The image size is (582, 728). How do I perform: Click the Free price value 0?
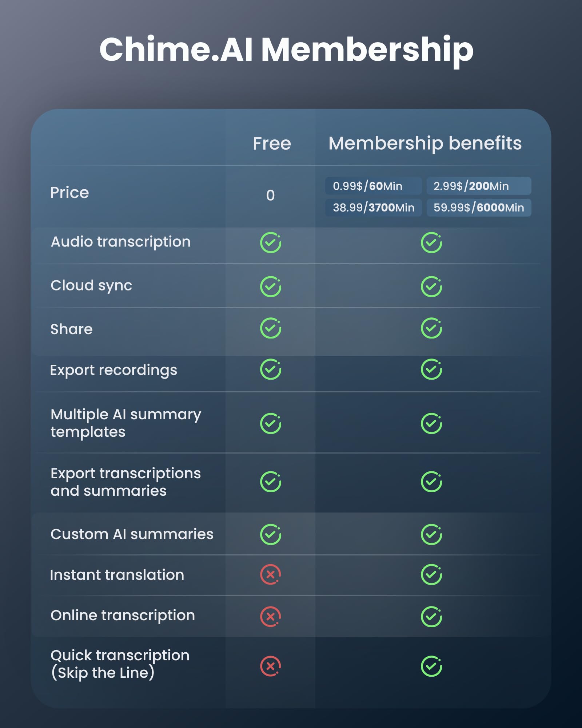click(270, 195)
